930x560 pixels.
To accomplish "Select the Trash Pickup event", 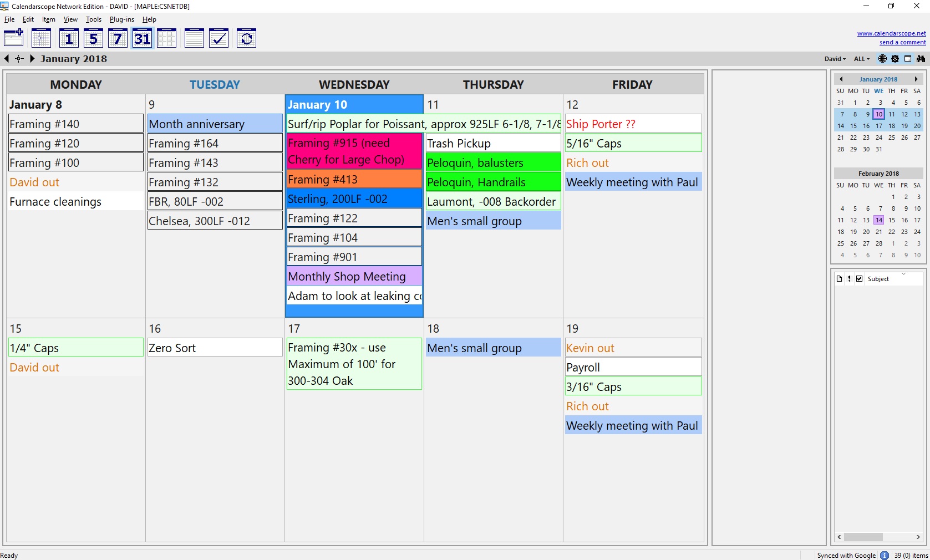I will (493, 143).
